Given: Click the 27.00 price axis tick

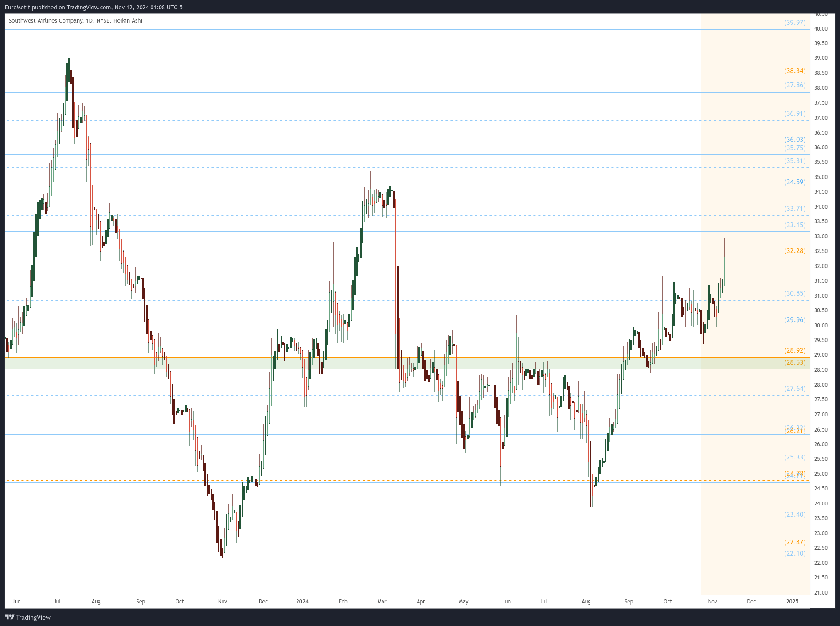Looking at the screenshot, I should coord(820,415).
